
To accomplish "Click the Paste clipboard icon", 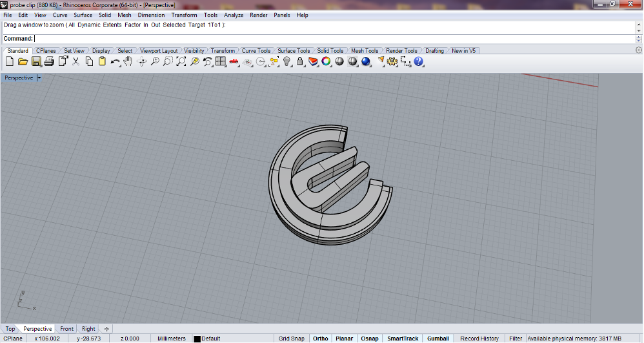I will 102,62.
